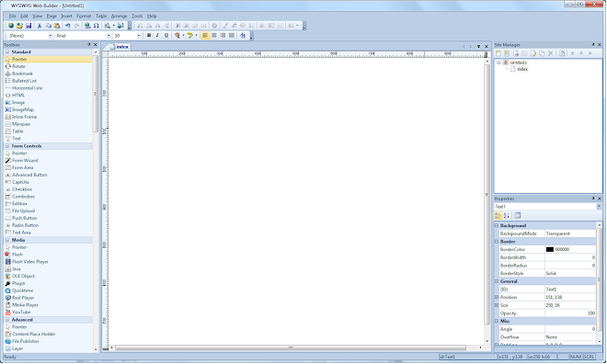Viewport: 607px width, 364px height.
Task: Toggle Bold text formatting
Action: 149,36
